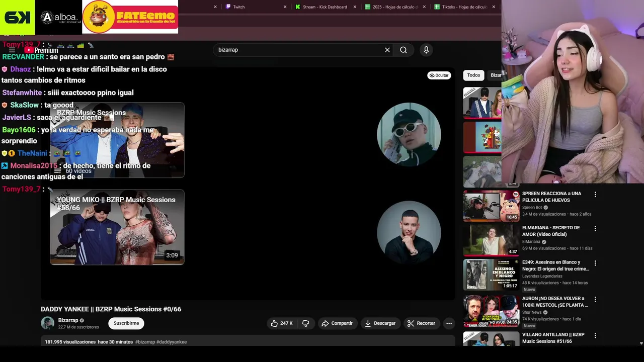Like the video with 247 K
The width and height of the screenshot is (644, 362).
point(281,323)
